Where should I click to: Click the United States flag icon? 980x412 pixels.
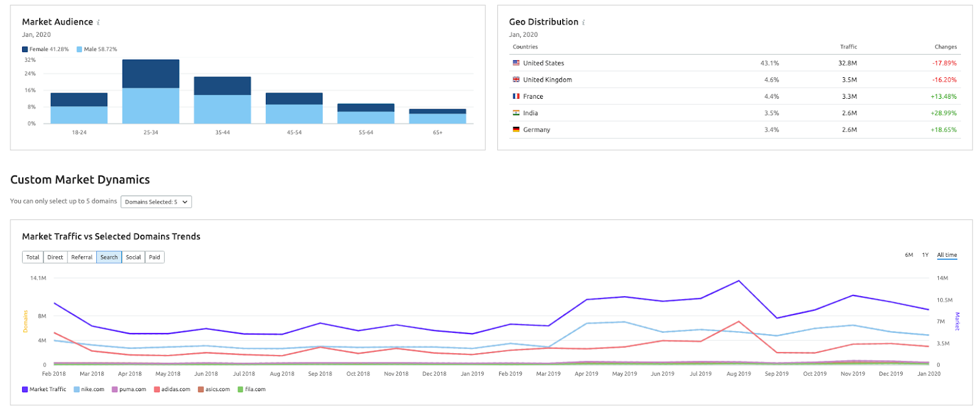pyautogui.click(x=516, y=63)
